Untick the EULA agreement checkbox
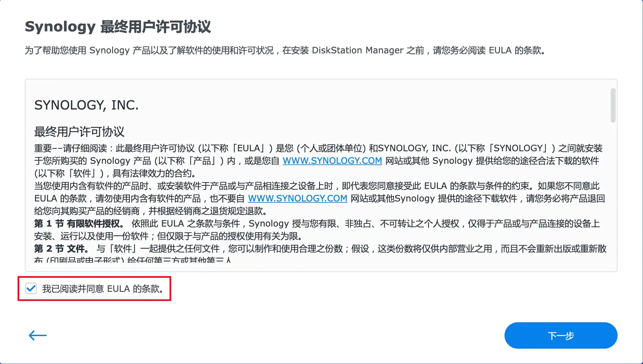This screenshot has height=364, width=643. (x=31, y=288)
